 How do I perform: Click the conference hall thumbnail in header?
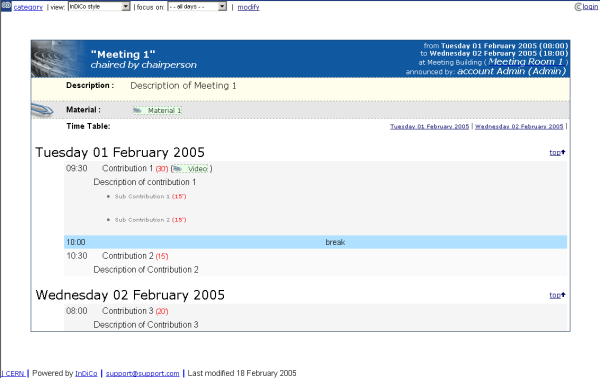tap(57, 59)
